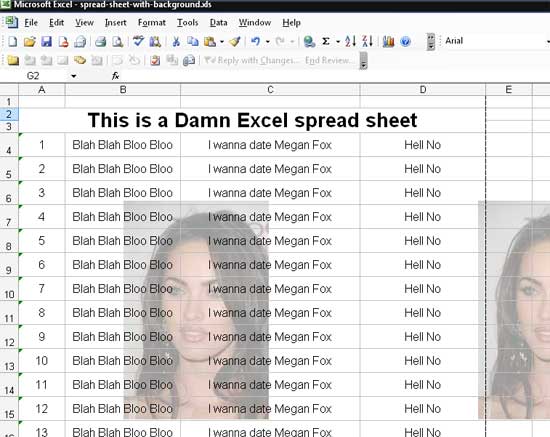Viewport: 550px width, 437px height.
Task: Click the fx Insert Function button
Action: (x=115, y=76)
